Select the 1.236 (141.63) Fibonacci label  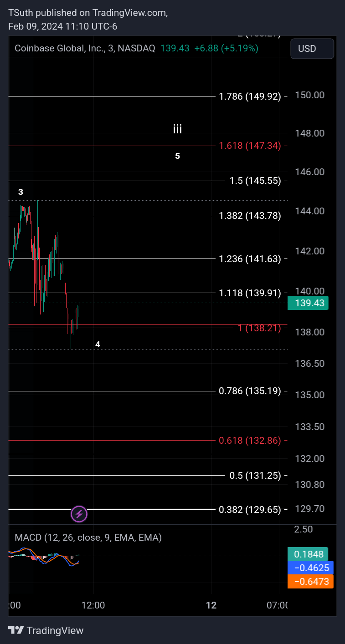tap(250, 259)
